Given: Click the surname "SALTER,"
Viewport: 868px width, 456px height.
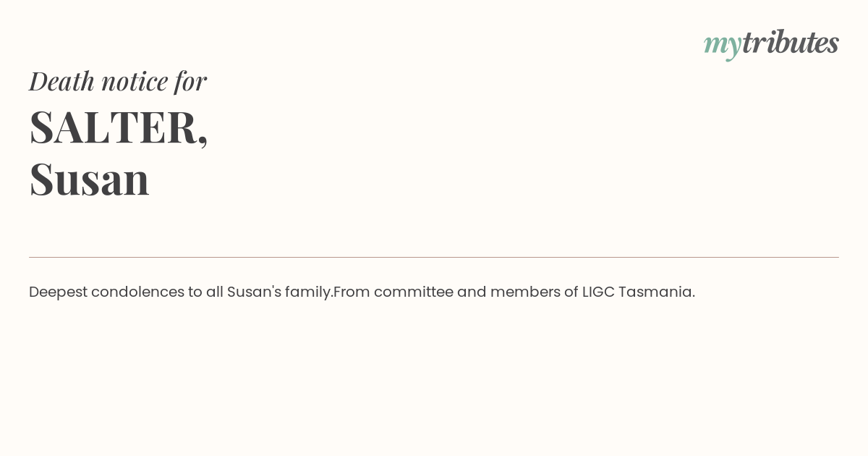Looking at the screenshot, I should point(119,127).
